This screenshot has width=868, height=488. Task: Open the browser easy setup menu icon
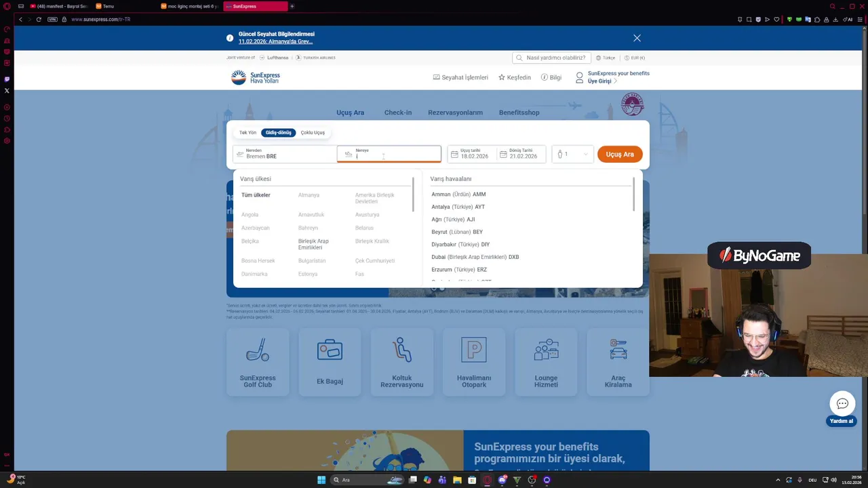tap(859, 19)
